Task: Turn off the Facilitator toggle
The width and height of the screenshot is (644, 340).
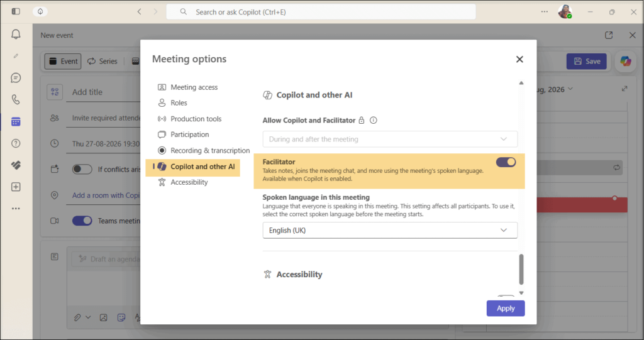Action: click(506, 162)
